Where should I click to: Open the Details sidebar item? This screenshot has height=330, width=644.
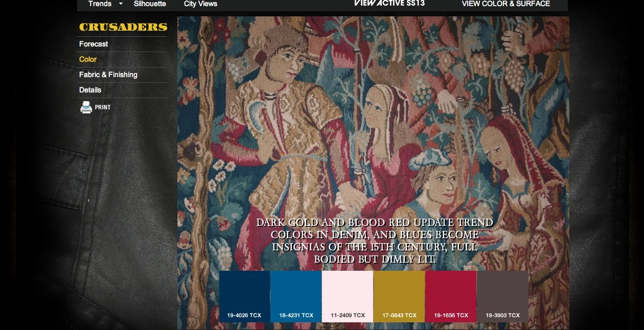coord(90,90)
